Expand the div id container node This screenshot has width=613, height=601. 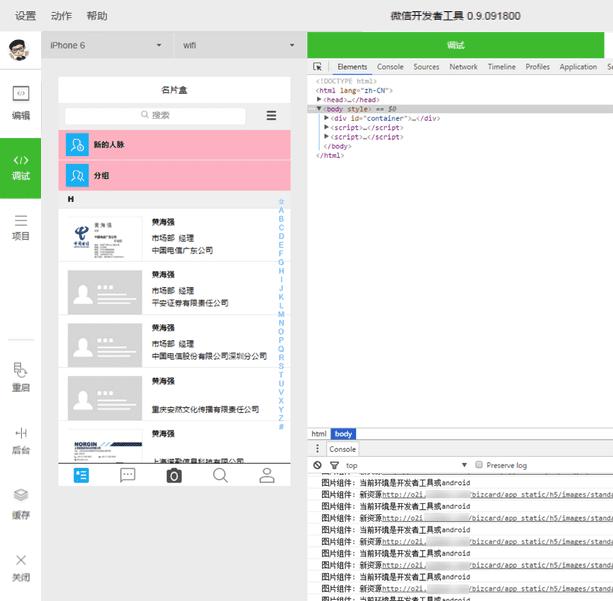pos(326,118)
